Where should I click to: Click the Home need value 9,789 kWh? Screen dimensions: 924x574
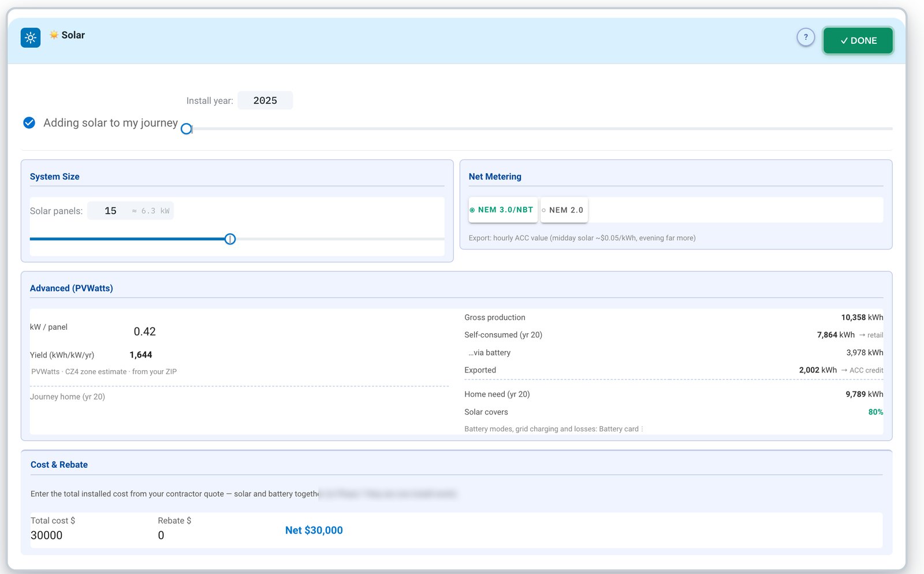865,394
